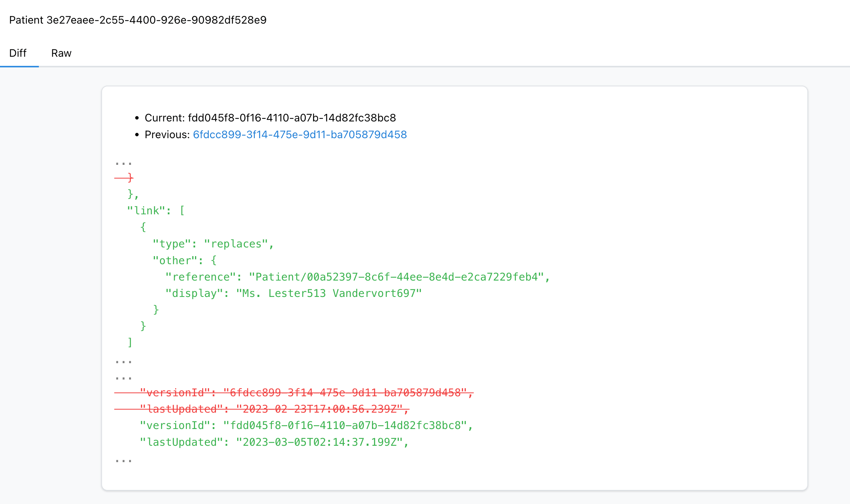The width and height of the screenshot is (850, 504).
Task: Click the "type": "replaces" line
Action: click(x=213, y=244)
